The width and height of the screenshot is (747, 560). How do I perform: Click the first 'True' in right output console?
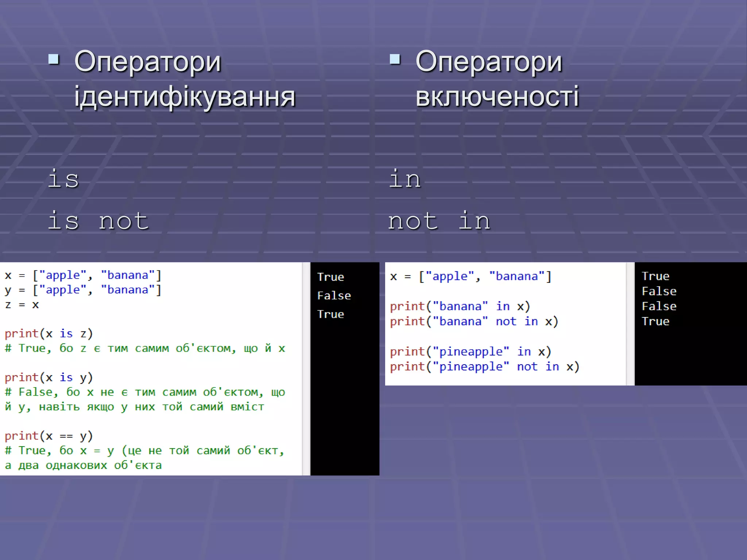pos(655,276)
